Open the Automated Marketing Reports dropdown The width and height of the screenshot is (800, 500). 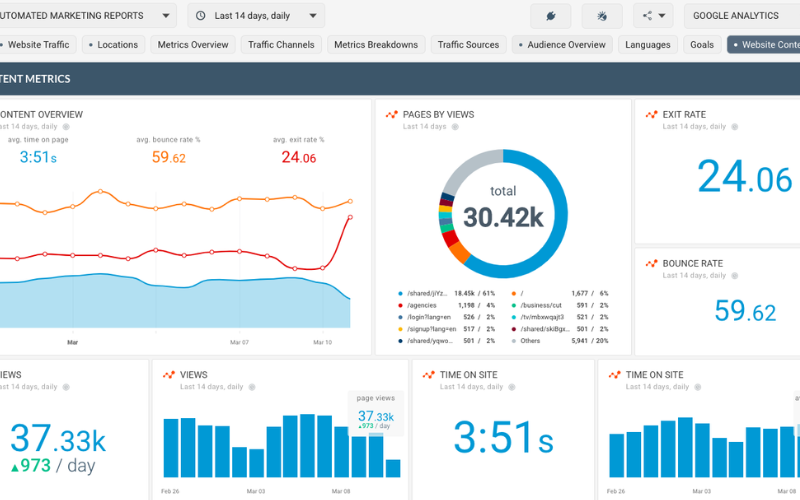click(88, 16)
